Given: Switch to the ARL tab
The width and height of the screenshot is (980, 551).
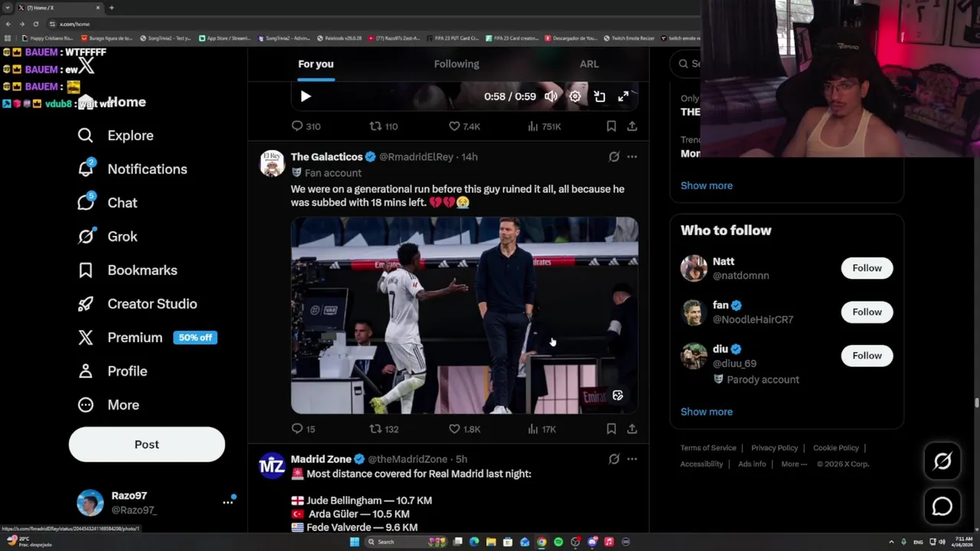Looking at the screenshot, I should (x=589, y=64).
